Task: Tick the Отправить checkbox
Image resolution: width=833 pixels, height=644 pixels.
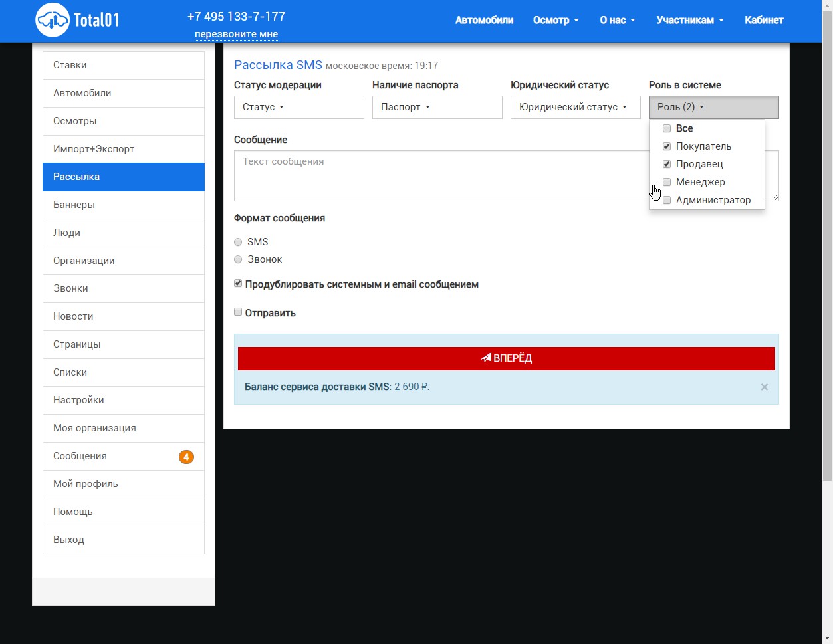Action: coord(238,312)
